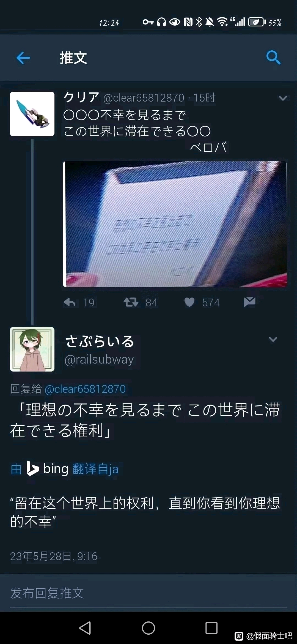Tap the Android back triangle button
Screen dimensions: 297x644
(x=85, y=628)
